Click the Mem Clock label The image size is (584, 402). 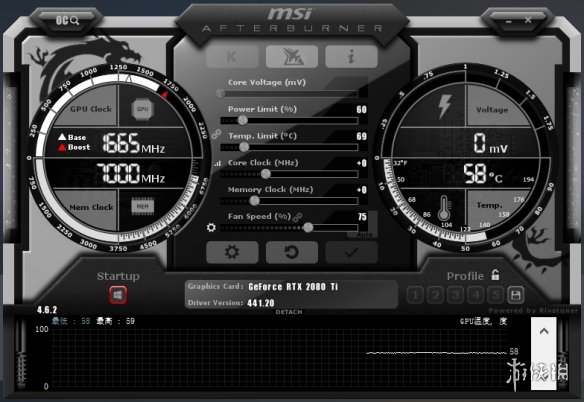pyautogui.click(x=91, y=207)
